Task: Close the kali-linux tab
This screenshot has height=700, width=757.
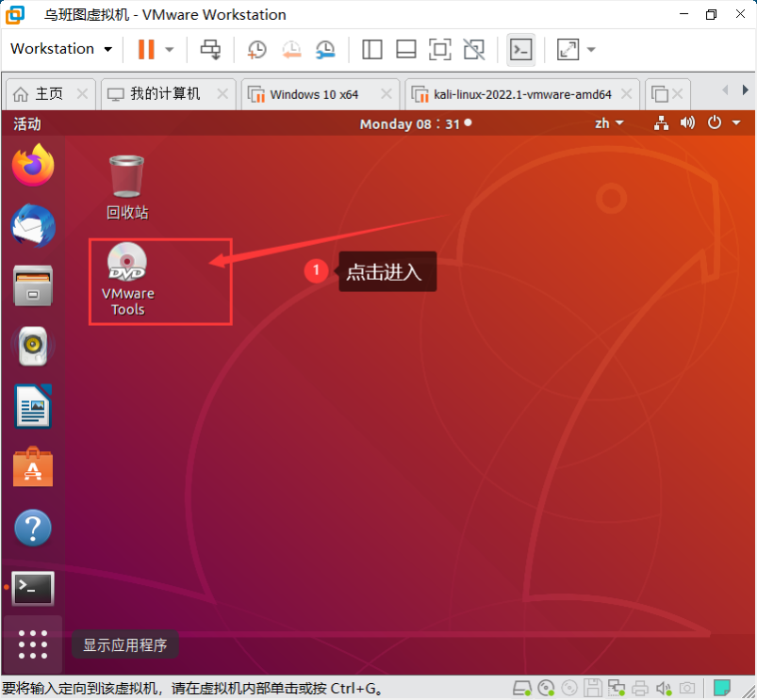Action: coord(626,93)
